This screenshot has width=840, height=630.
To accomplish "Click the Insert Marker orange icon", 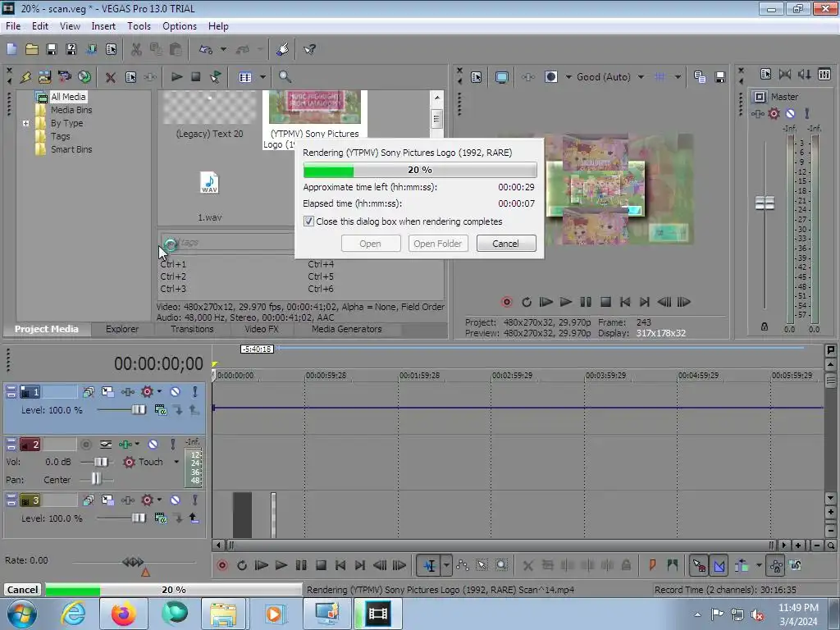I will click(x=652, y=565).
